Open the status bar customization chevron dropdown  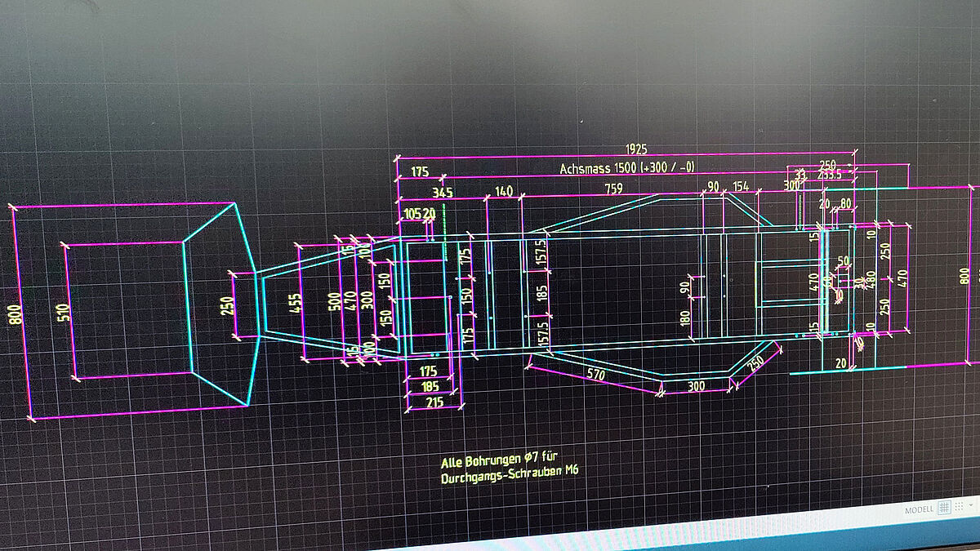point(971,507)
